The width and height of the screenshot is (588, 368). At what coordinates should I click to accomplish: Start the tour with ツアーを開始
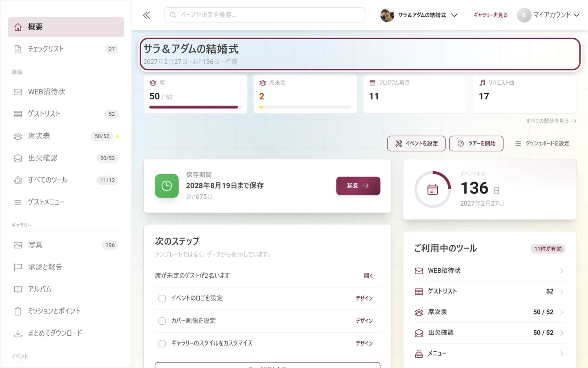[x=476, y=144]
